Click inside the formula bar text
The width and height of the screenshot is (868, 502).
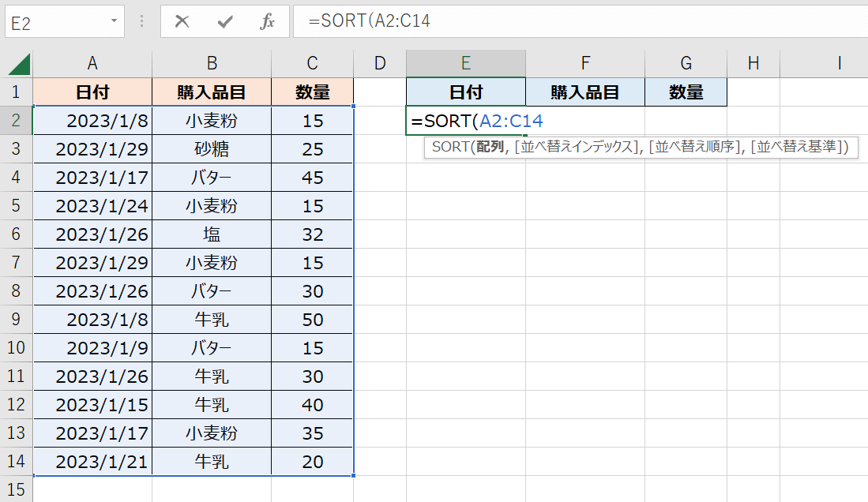point(553,22)
